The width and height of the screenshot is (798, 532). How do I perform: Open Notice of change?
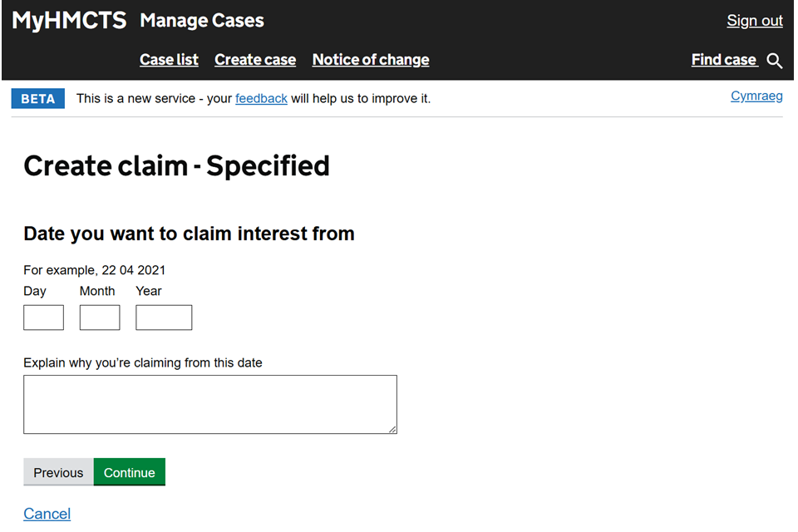point(371,60)
